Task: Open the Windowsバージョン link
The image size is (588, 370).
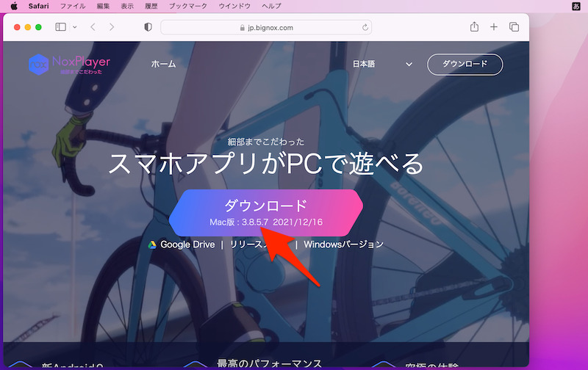Action: coord(343,244)
